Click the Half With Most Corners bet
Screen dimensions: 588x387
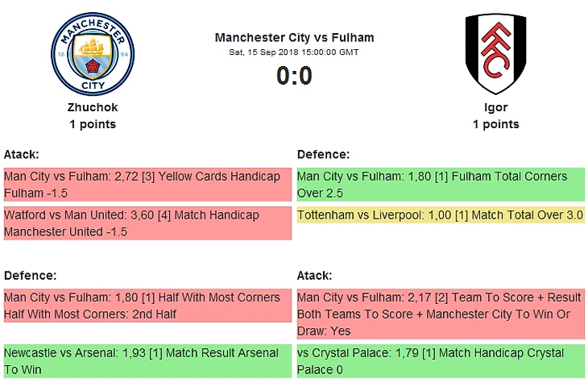click(x=147, y=306)
